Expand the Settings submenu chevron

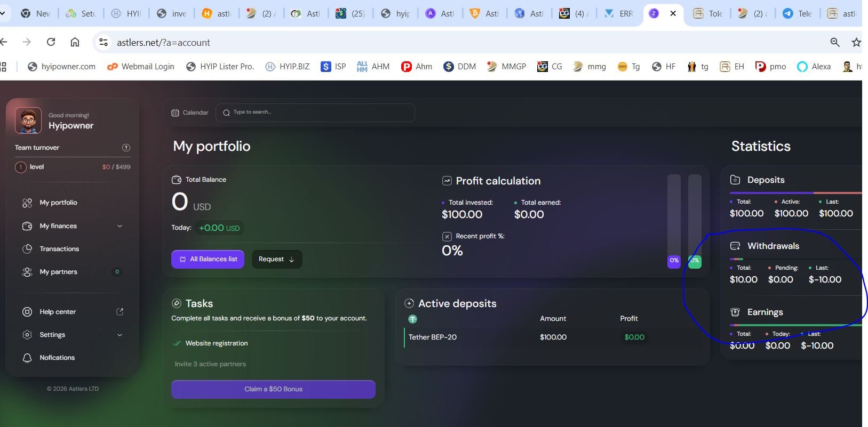[x=120, y=335]
